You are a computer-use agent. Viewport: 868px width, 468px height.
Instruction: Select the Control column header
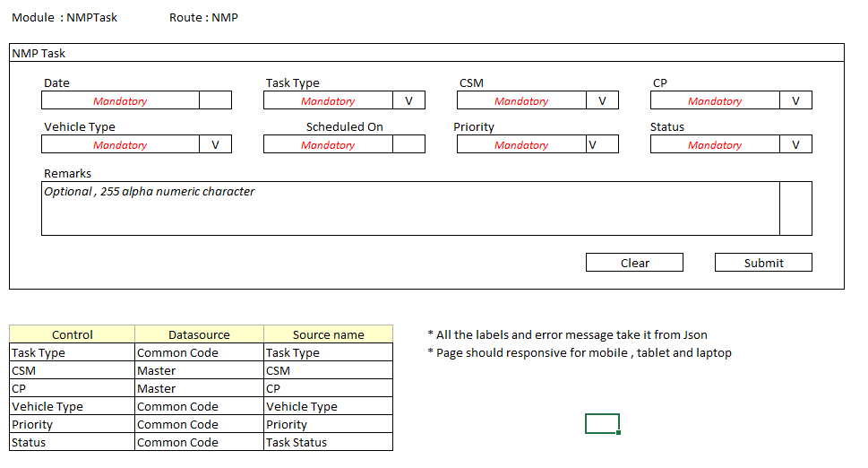[x=73, y=334]
